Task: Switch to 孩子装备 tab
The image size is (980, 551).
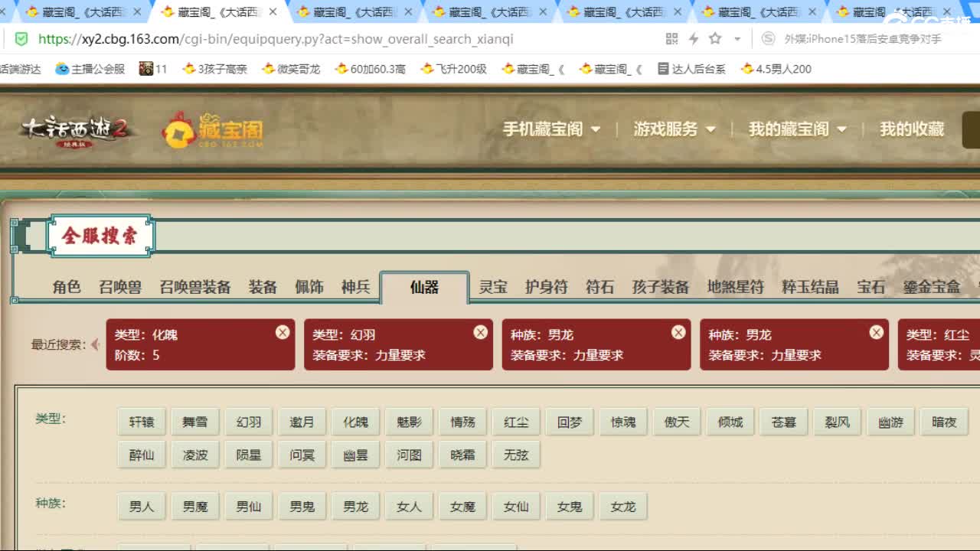Action: click(x=661, y=287)
